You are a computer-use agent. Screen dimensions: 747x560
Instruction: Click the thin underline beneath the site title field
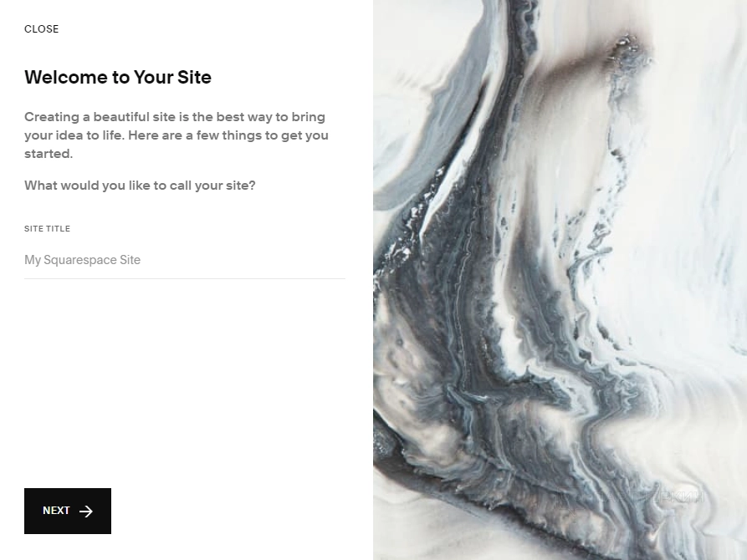coord(185,278)
